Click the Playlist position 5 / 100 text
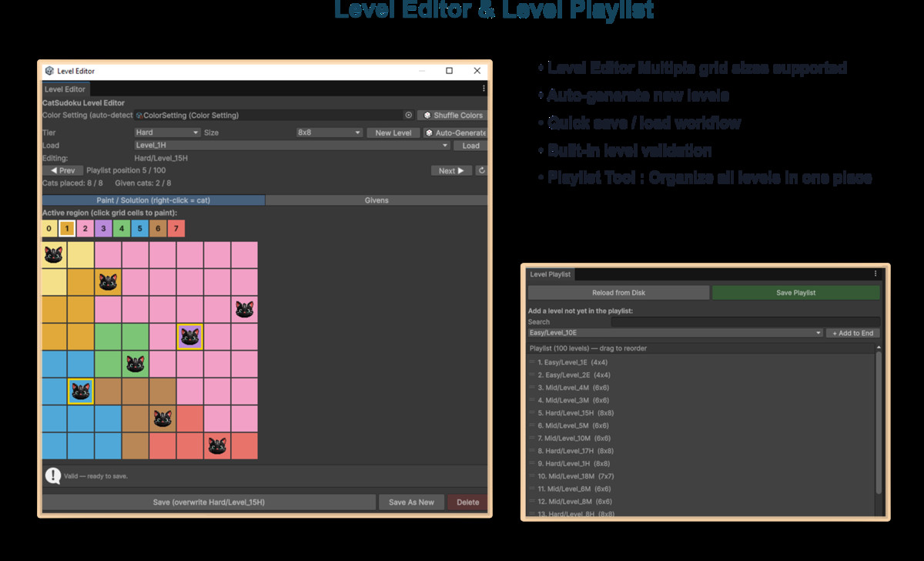The height and width of the screenshot is (561, 924). click(x=126, y=170)
